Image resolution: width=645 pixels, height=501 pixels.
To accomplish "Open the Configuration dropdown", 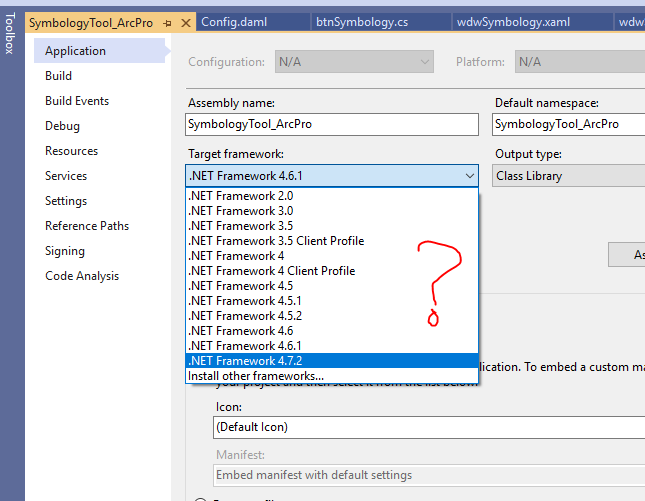I will [354, 62].
